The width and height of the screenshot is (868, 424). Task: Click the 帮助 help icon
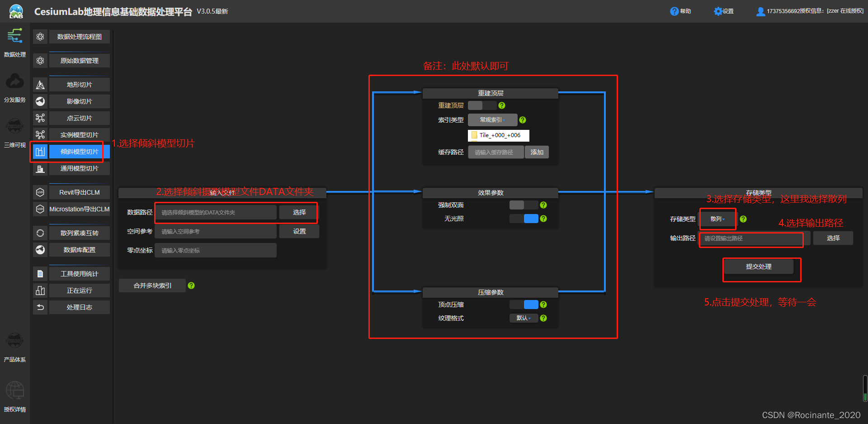(674, 11)
